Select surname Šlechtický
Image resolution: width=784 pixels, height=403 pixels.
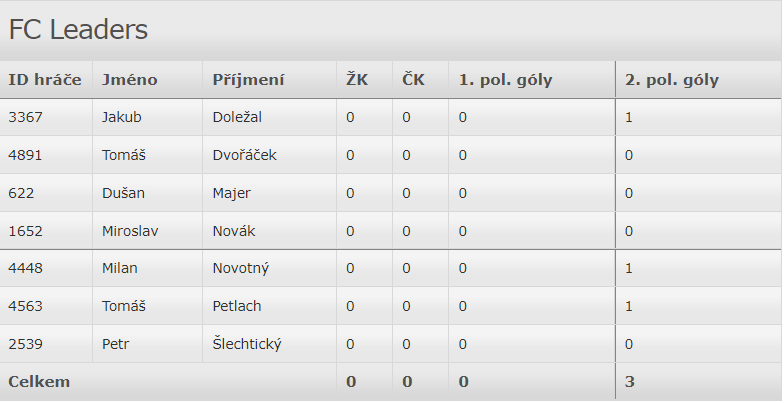click(247, 344)
